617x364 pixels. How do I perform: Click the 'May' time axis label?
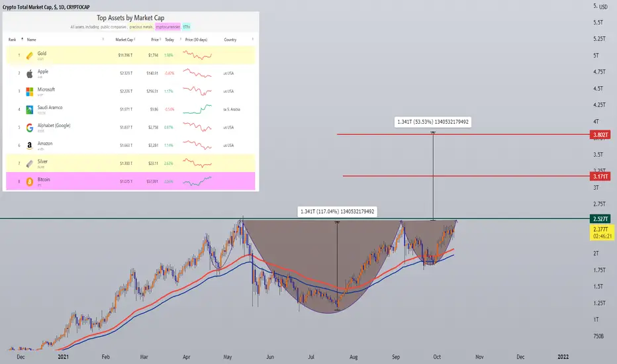pyautogui.click(x=228, y=357)
